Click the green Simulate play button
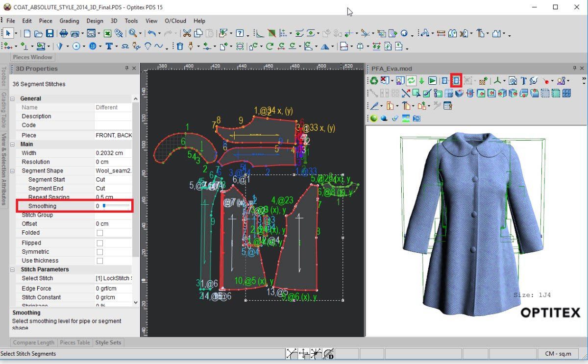This screenshot has height=364, width=588. point(432,81)
